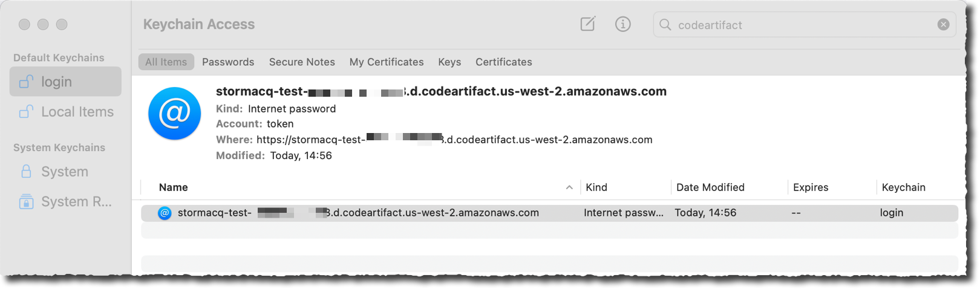Image resolution: width=980 pixels, height=289 pixels.
Task: Sort by the Name column header
Action: (x=174, y=187)
